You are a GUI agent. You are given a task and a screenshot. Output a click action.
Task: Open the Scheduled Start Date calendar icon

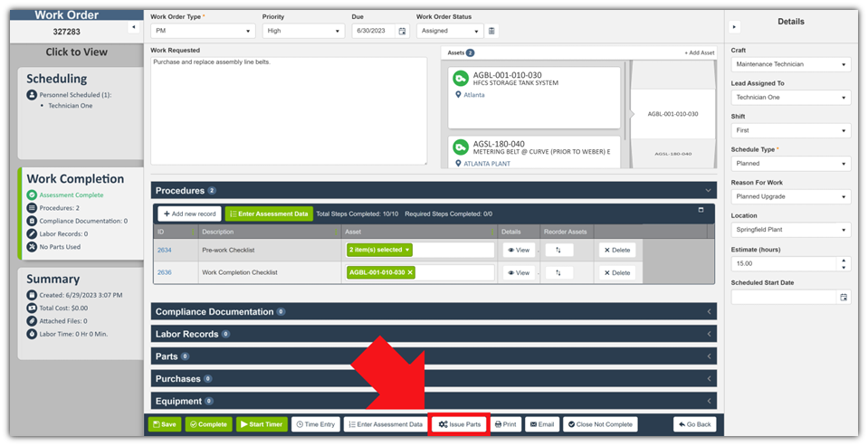[x=844, y=297]
